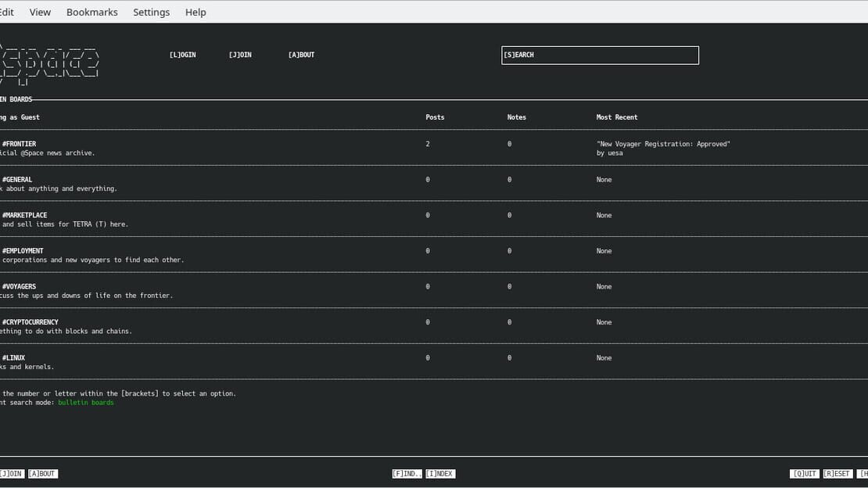Open the #LINUX board

tap(13, 358)
